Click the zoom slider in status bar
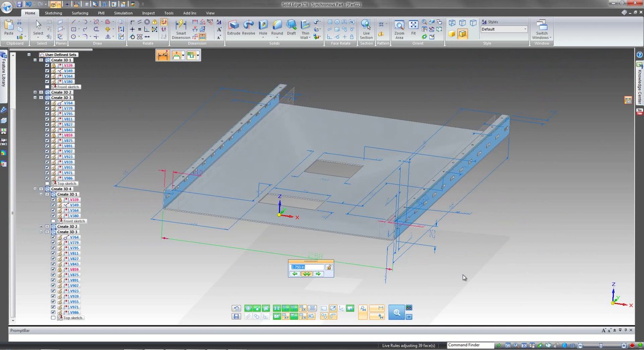 tap(600, 345)
